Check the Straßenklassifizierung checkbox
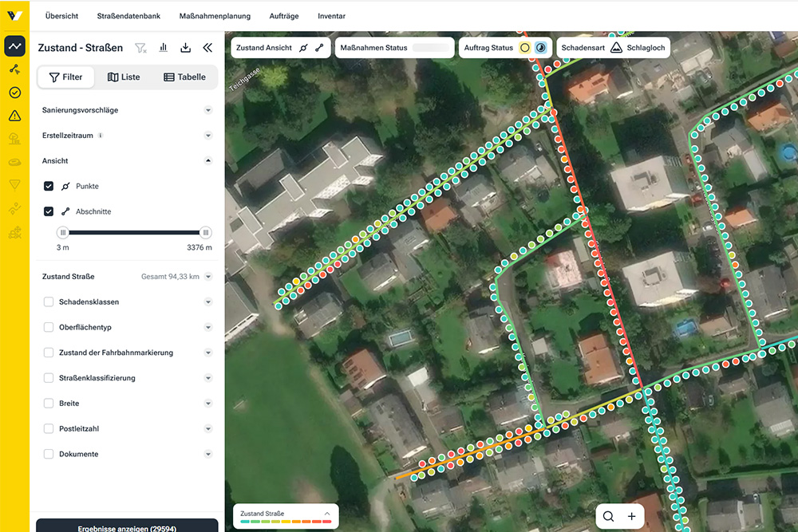Screen dimensions: 798x532 49,378
